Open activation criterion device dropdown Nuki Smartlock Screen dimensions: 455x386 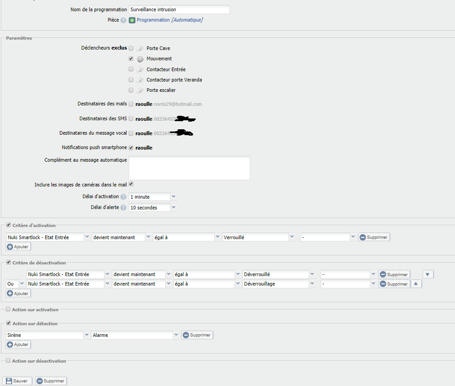point(48,237)
